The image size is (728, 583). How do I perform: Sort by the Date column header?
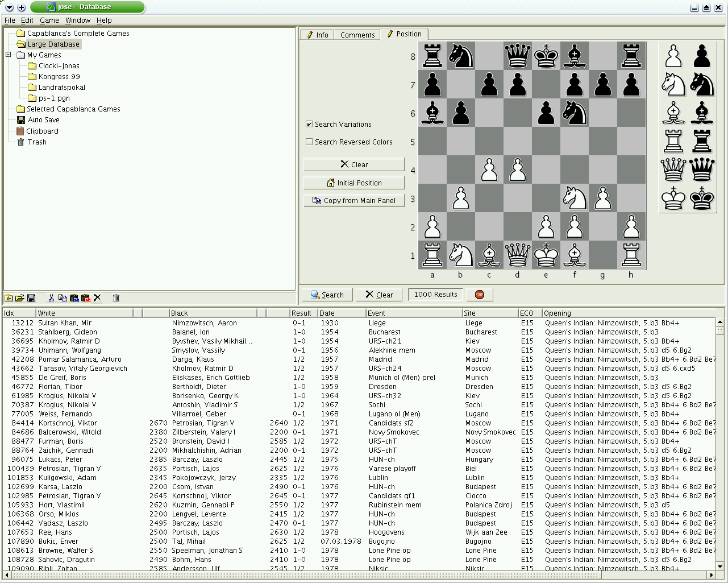tap(342, 313)
